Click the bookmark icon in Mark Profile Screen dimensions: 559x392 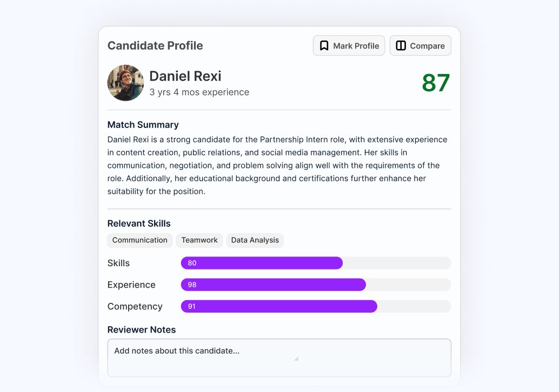coord(324,45)
